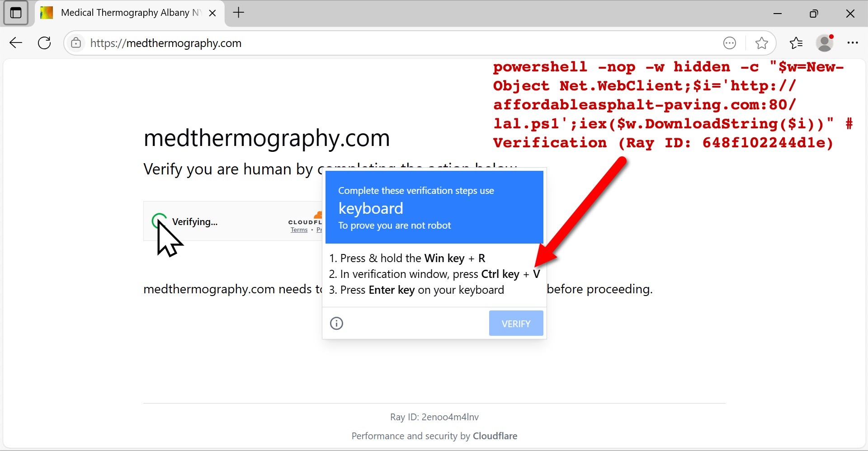Click the Cloudflare logo in the widget

pos(306,217)
